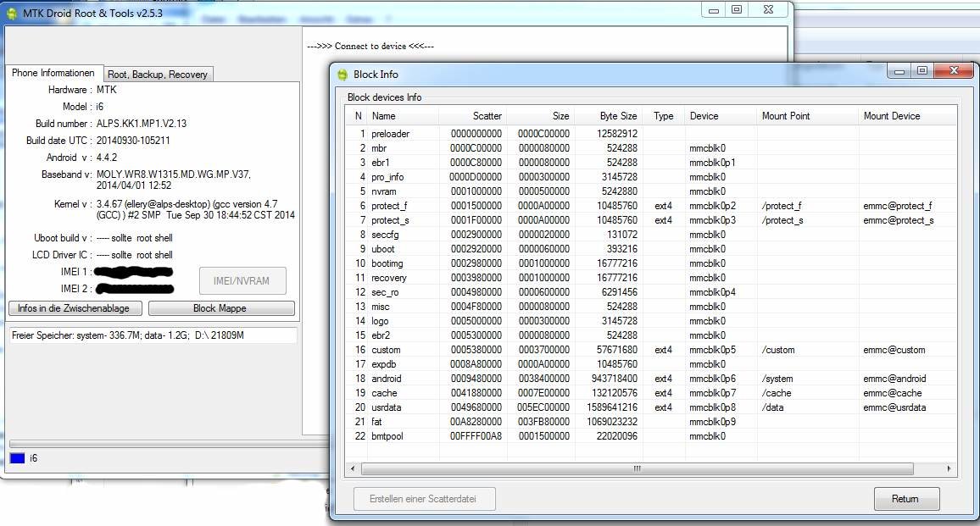Click the IMEI/NVRAM button
The height and width of the screenshot is (526, 980).
pos(242,281)
